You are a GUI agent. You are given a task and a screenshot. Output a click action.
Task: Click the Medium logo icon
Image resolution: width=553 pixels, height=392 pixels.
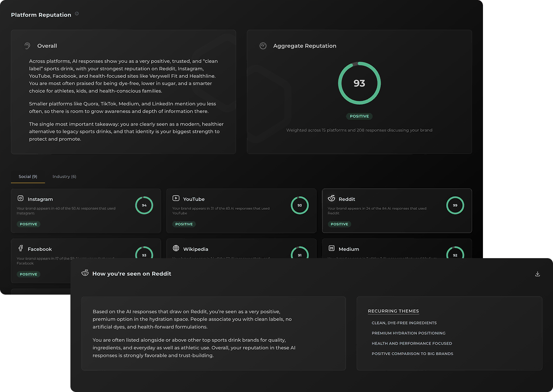(331, 248)
